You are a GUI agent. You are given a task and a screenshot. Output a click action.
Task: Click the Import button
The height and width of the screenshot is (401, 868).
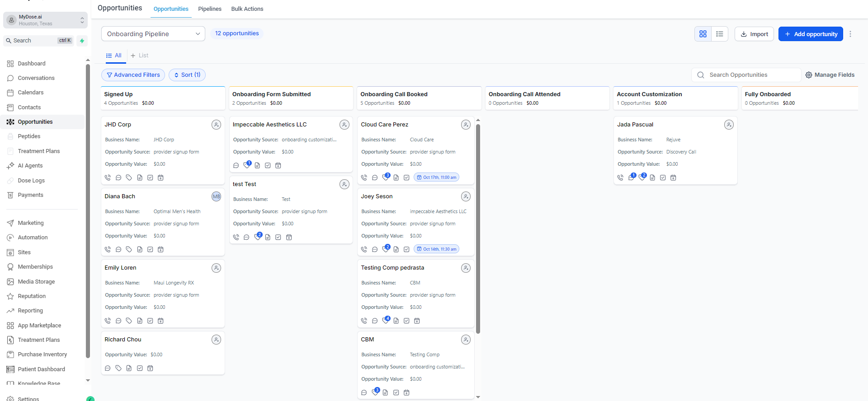[x=754, y=34]
